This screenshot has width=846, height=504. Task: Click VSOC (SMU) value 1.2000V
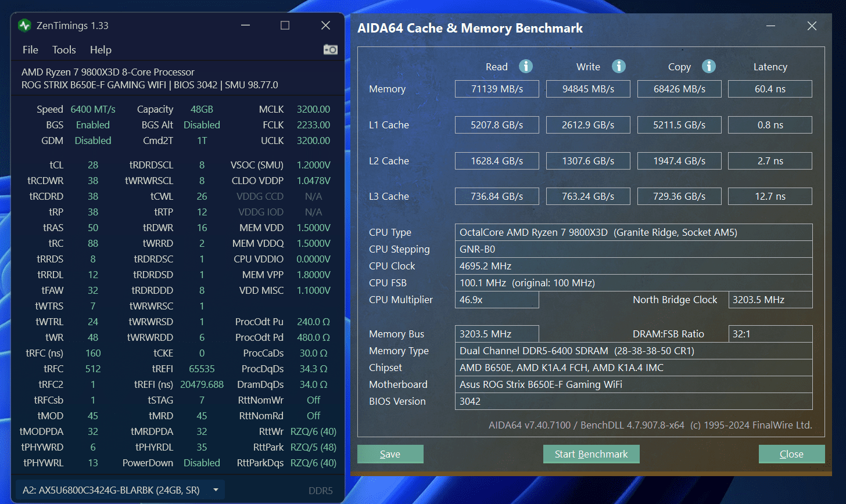coord(313,165)
